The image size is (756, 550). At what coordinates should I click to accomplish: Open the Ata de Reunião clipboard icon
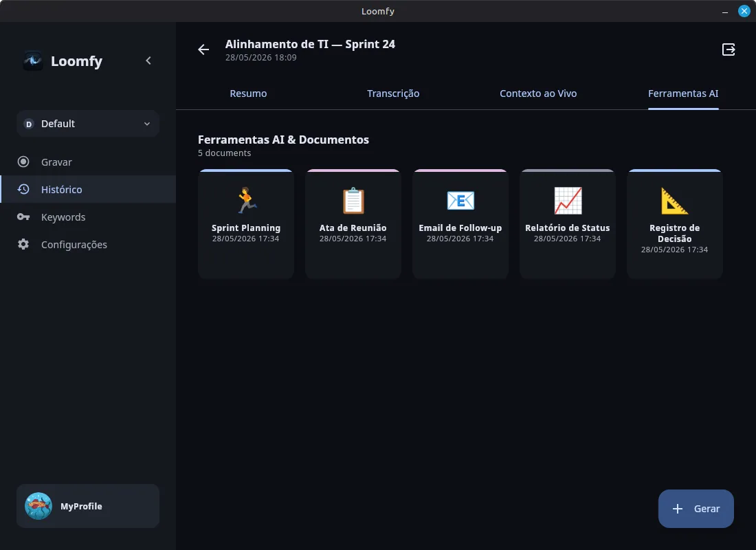tap(353, 200)
